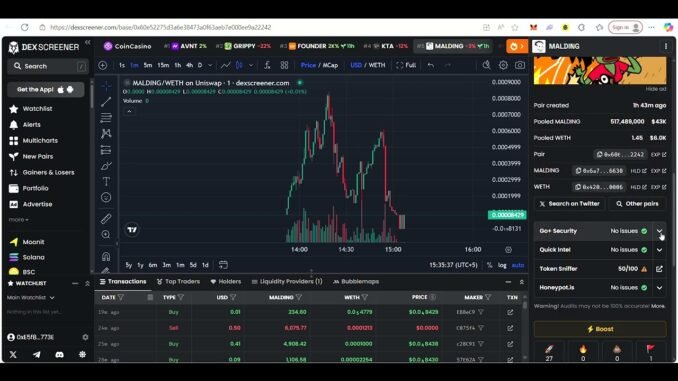Open the Holders tab
Viewport: 678px width, 381px height.
[x=226, y=282]
